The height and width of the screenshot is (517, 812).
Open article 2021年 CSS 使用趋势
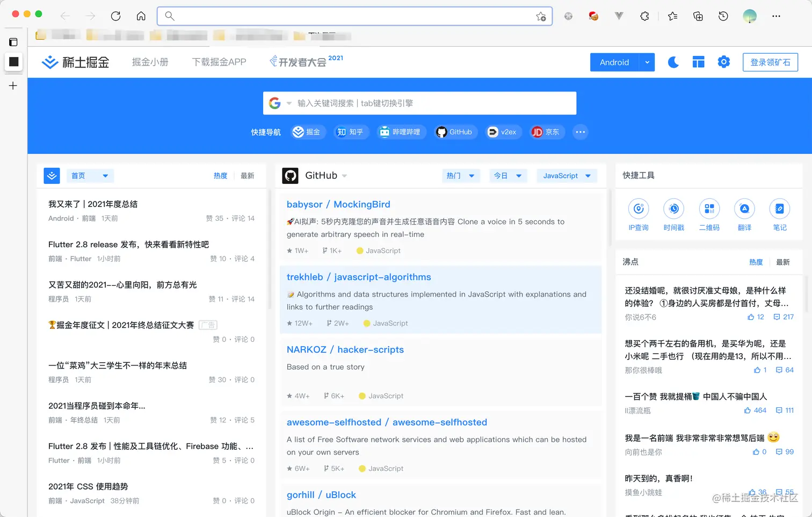(x=88, y=486)
